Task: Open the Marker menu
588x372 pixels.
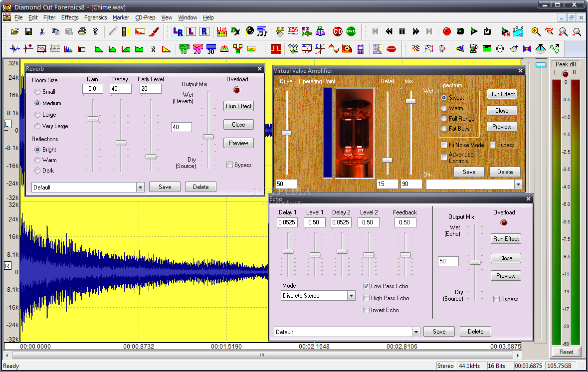Action: click(121, 17)
